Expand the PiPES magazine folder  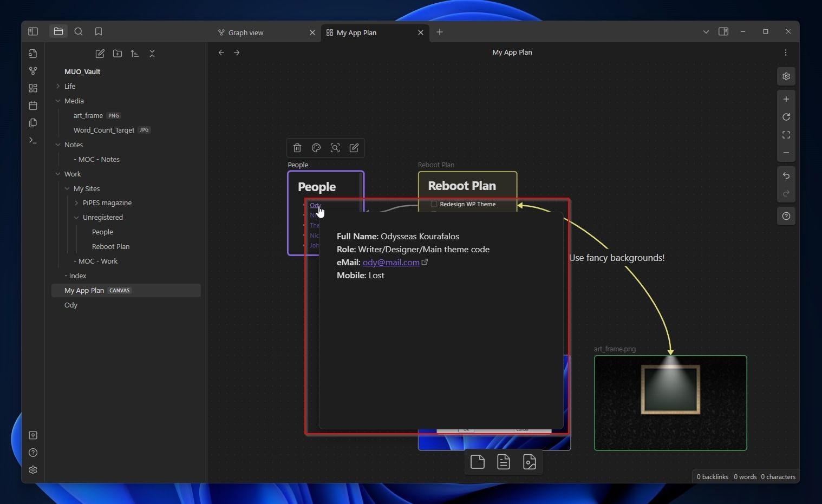(x=76, y=202)
